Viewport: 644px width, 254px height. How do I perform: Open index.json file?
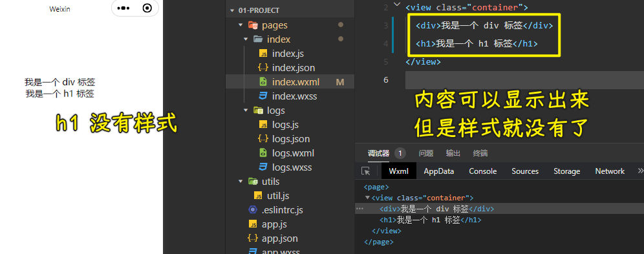(294, 68)
